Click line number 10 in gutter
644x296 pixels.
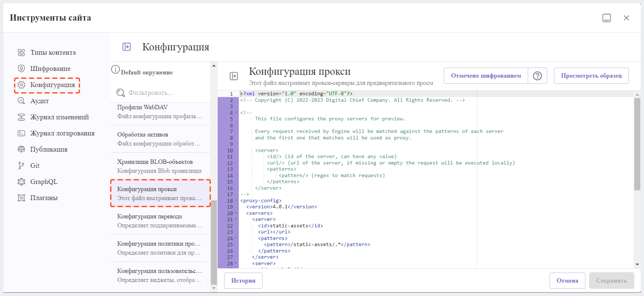[x=230, y=150]
